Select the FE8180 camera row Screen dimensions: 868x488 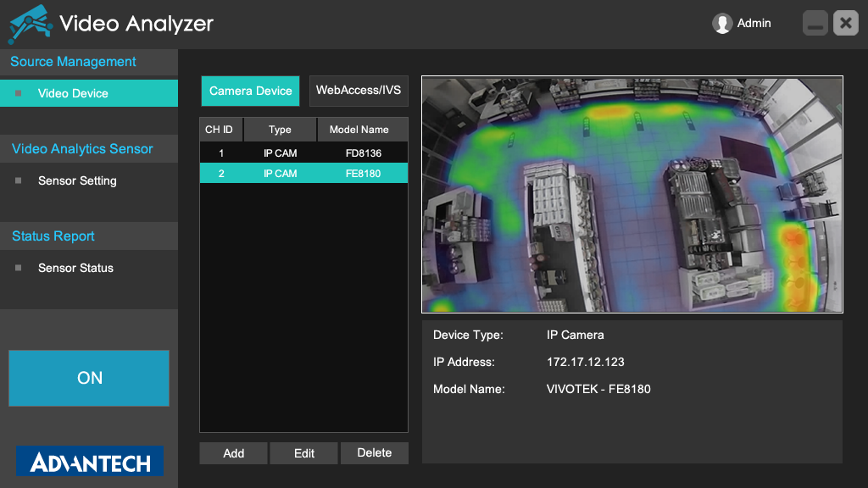pyautogui.click(x=303, y=174)
